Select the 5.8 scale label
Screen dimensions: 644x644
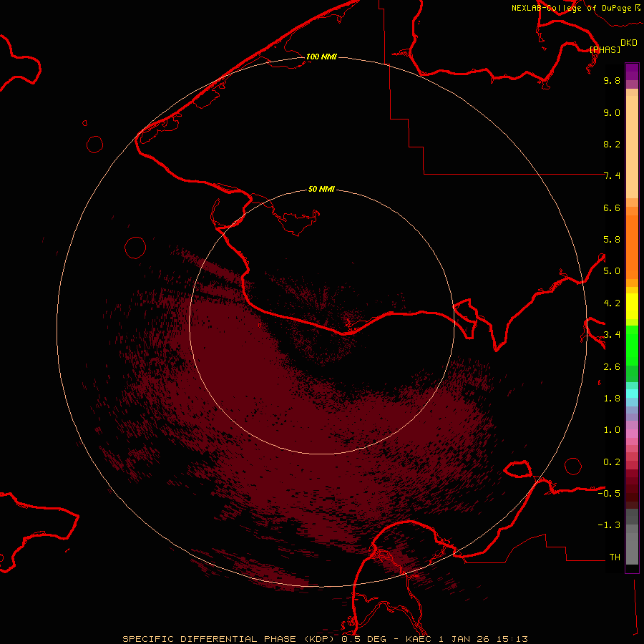coord(612,240)
